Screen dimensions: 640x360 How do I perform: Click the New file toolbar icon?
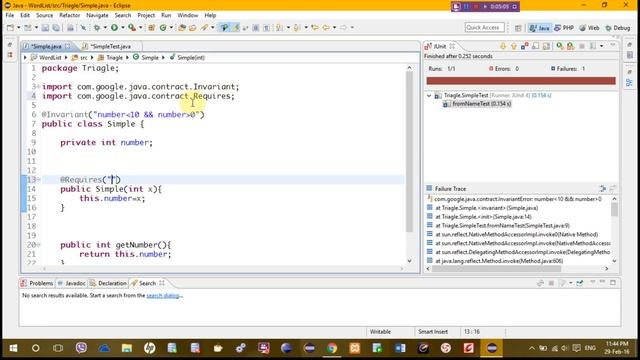tap(10, 28)
